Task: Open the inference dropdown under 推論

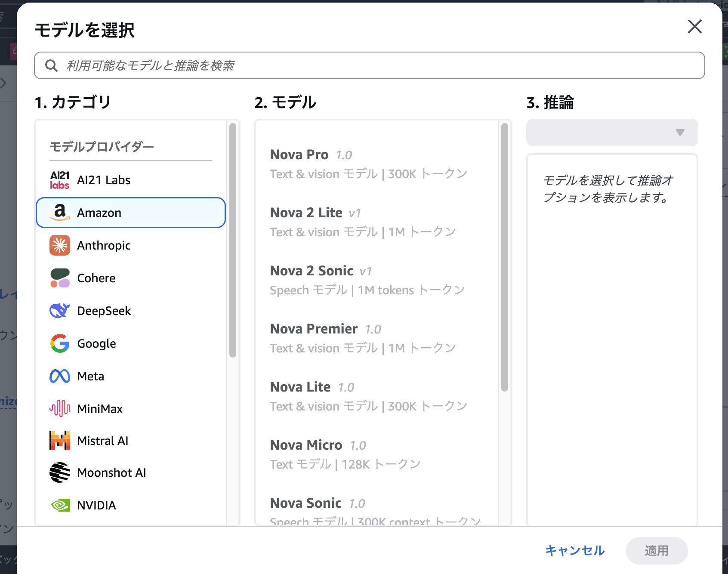Action: click(611, 133)
